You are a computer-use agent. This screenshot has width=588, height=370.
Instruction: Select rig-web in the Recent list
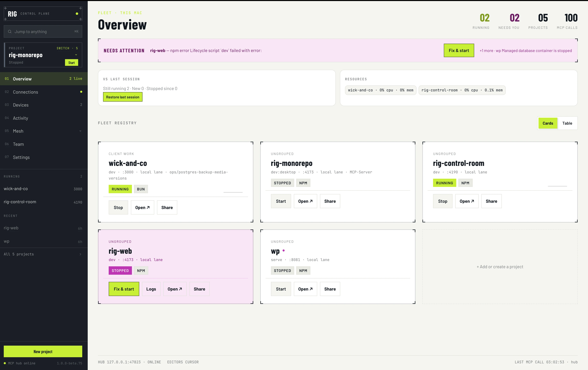click(43, 228)
